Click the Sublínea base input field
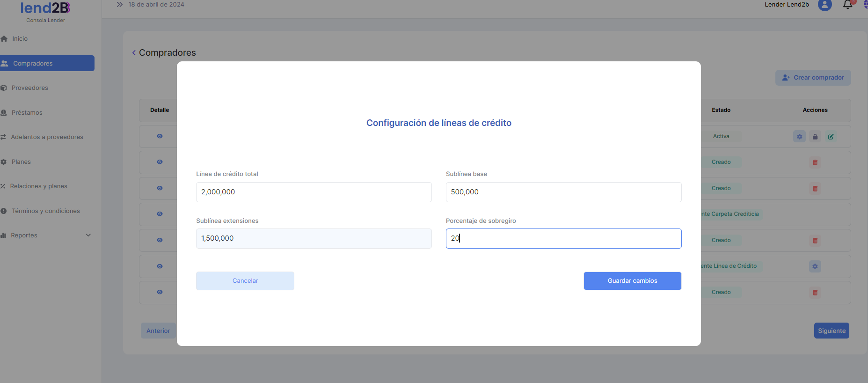This screenshot has height=383, width=868. tap(563, 192)
